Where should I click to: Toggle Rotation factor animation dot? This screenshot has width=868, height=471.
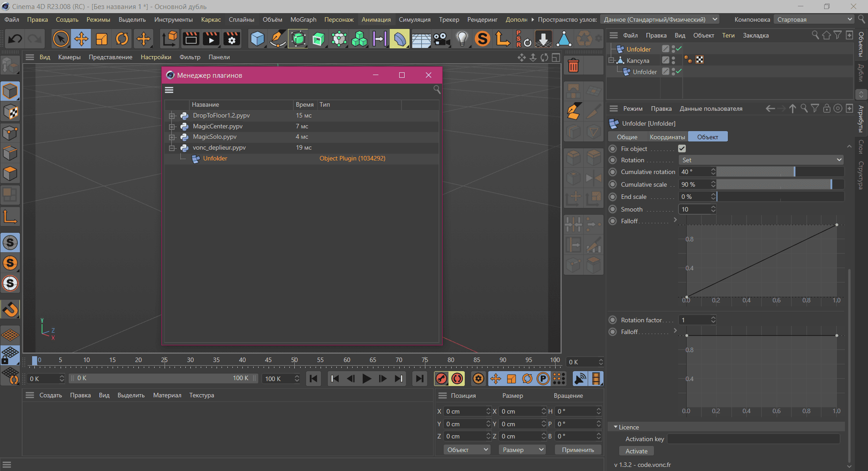[613, 320]
